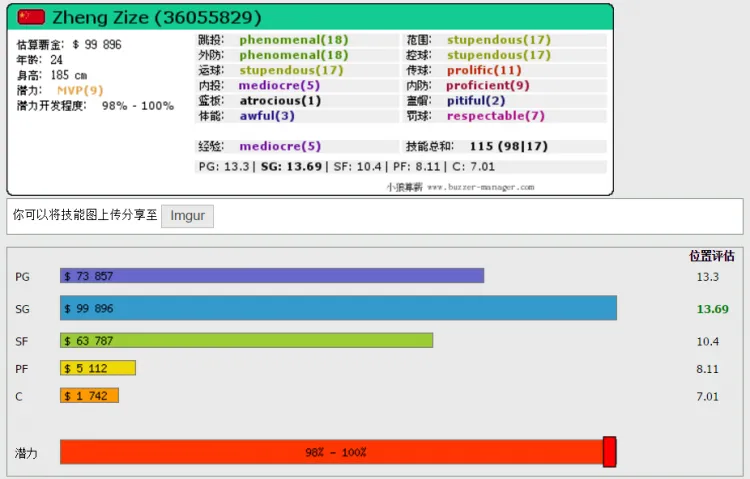
Task: Click the 位置评估 column header
Action: (712, 255)
